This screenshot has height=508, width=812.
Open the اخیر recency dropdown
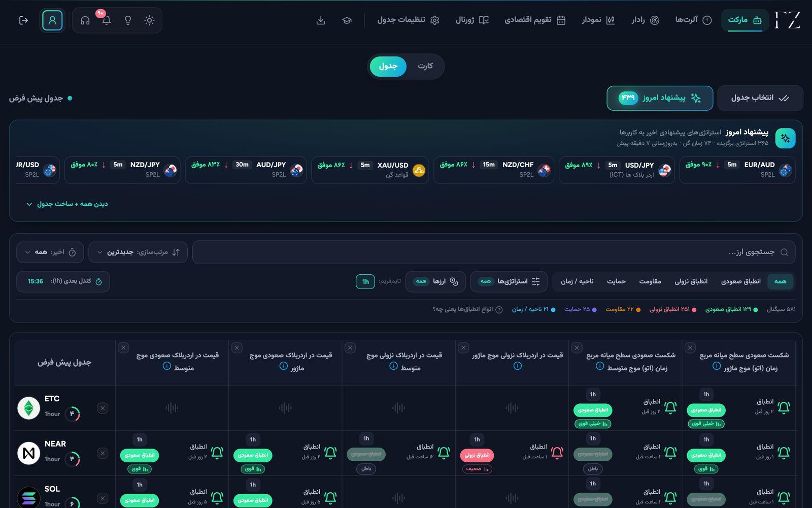[50, 252]
